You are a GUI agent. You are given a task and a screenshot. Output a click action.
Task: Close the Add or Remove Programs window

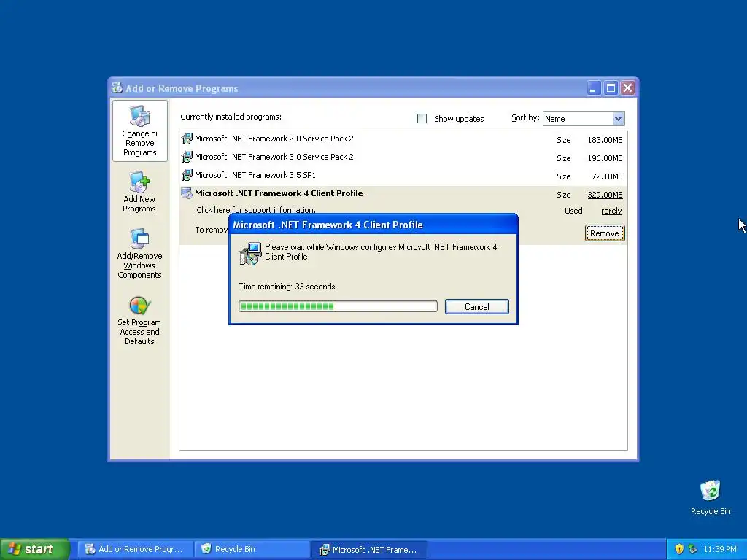click(x=628, y=88)
